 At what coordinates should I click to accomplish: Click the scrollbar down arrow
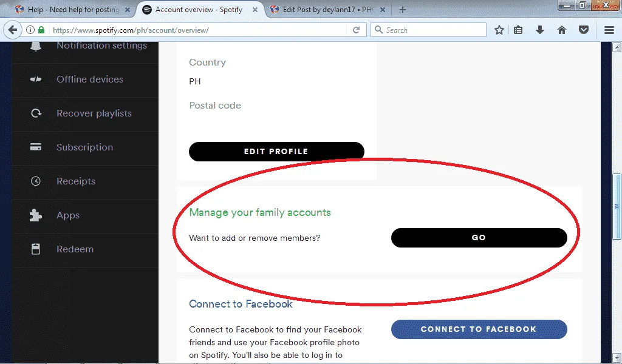tap(617, 357)
